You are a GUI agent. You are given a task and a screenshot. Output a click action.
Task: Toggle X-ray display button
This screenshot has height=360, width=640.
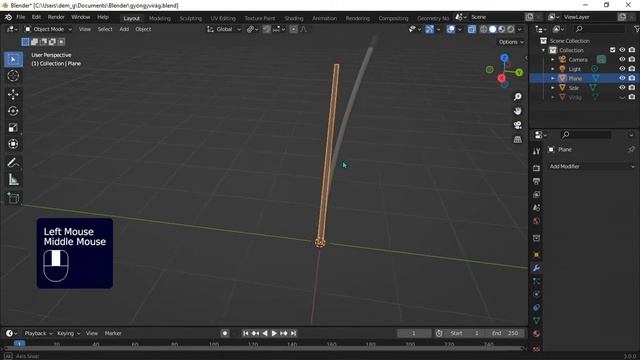click(x=471, y=29)
